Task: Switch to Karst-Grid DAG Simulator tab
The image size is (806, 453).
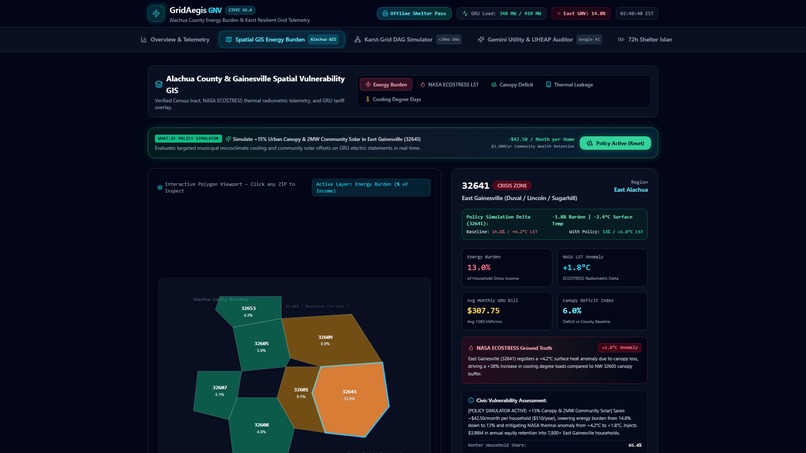Action: [x=408, y=40]
